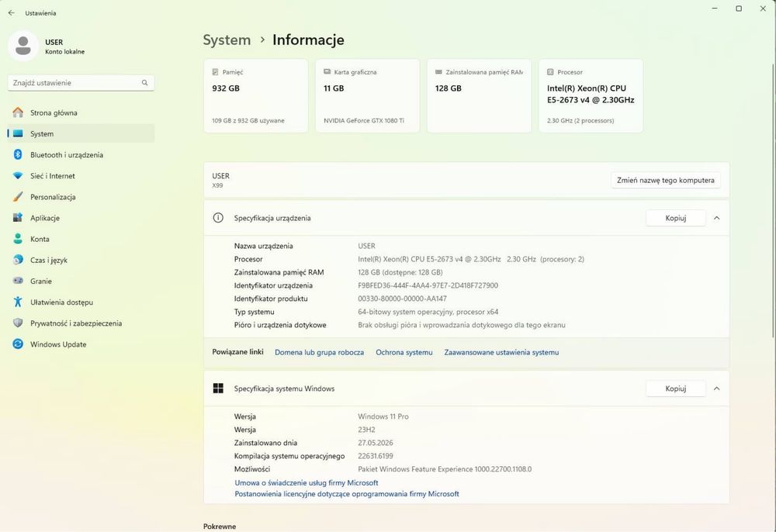This screenshot has width=776, height=532.
Task: Click the Pamięć storage card icon
Action: [x=215, y=72]
